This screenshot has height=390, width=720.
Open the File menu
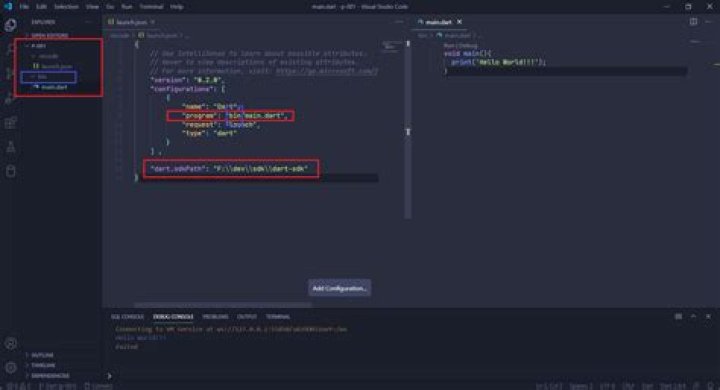coord(24,7)
